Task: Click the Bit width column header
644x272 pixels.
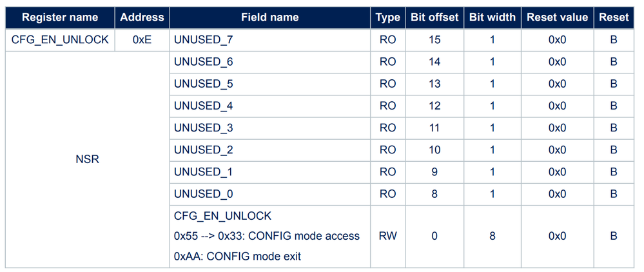Action: 492,17
